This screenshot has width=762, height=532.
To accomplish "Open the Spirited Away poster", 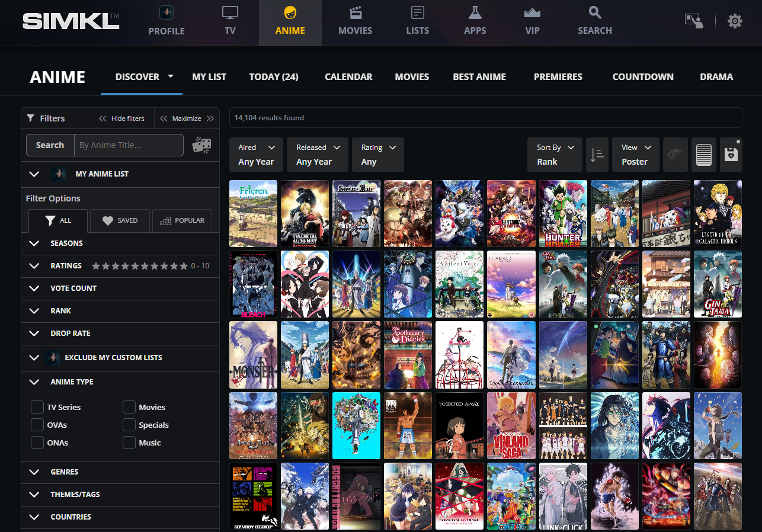I will tap(459, 425).
